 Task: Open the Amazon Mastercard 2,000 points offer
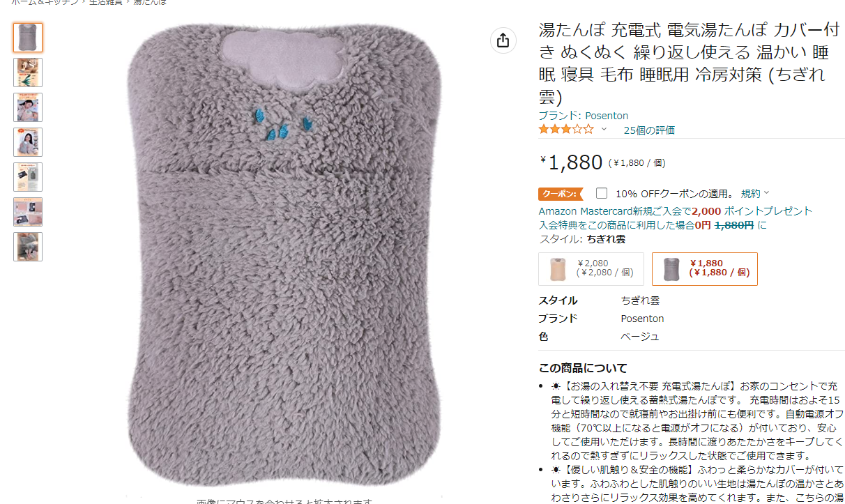[676, 211]
